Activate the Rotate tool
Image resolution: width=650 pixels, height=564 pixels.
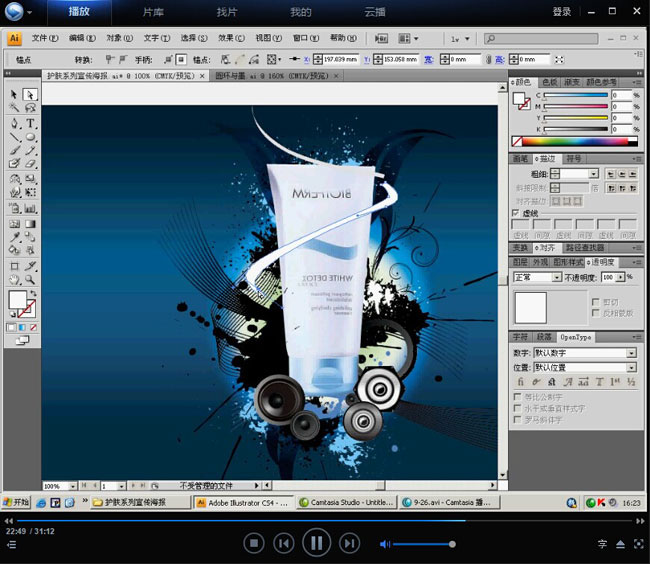15,179
